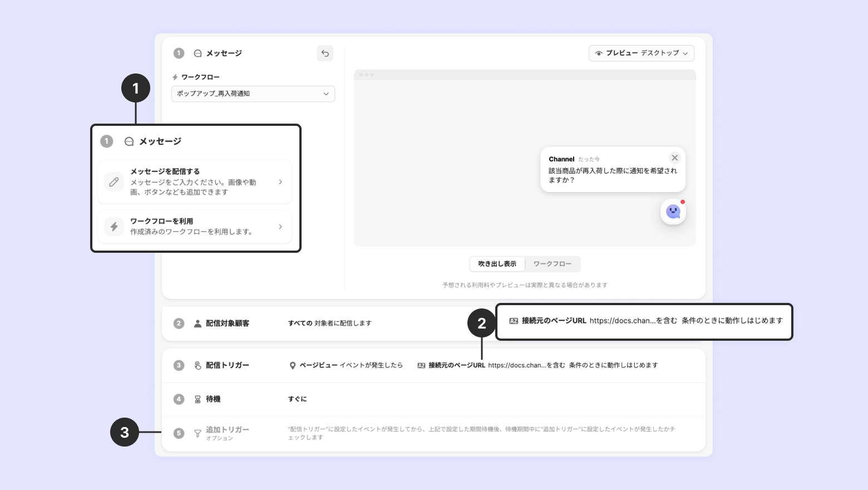868x490 pixels.
Task: Click the condition icon before 接続元のページURL in trigger row
Action: click(x=421, y=366)
